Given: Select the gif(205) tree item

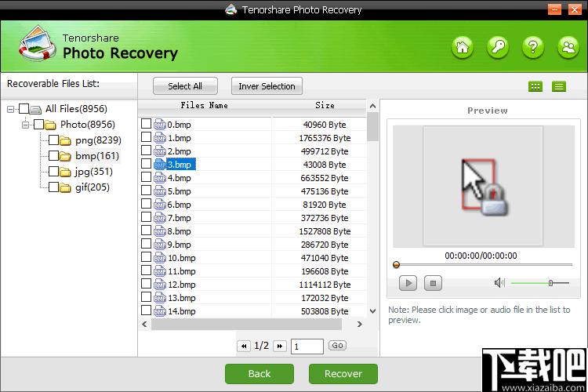Looking at the screenshot, I should tap(93, 187).
